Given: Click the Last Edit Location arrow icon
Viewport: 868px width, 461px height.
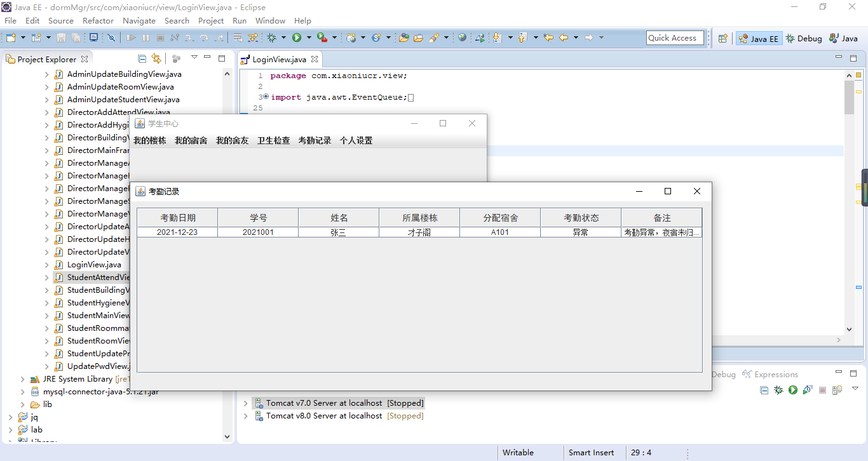Looking at the screenshot, I should point(548,38).
